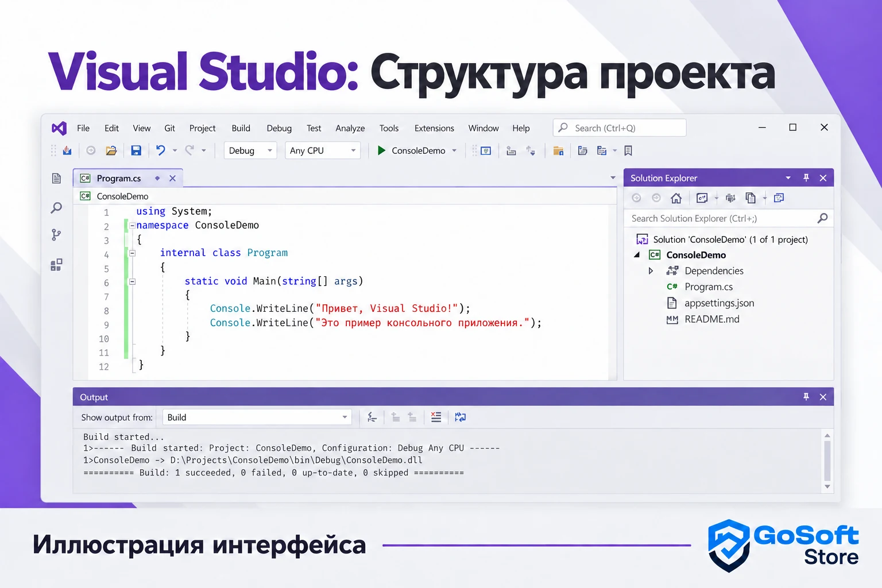Pin the Output panel

(806, 397)
